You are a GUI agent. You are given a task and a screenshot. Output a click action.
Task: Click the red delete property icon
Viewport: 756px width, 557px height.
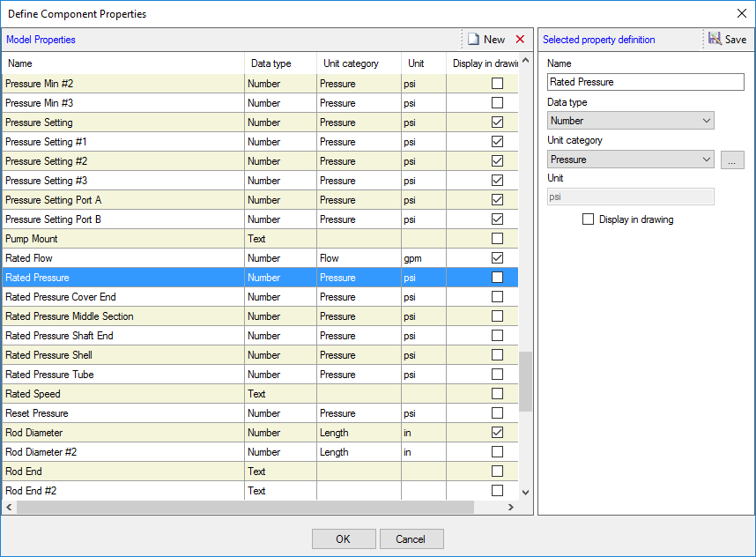point(520,40)
